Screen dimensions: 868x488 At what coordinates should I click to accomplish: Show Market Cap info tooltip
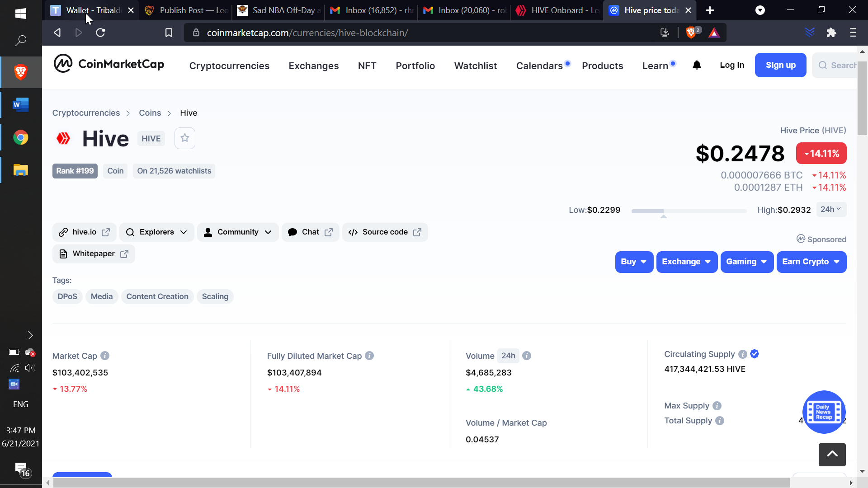click(105, 356)
